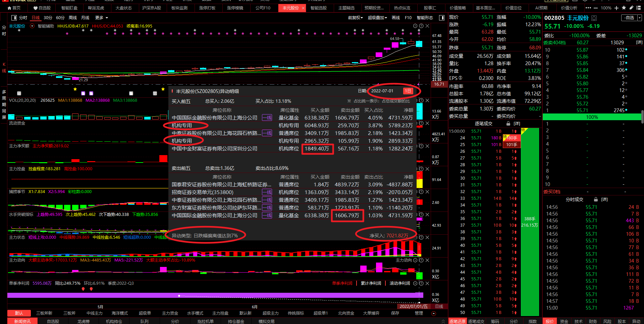644x324 pixels.
Task: Open the three-dot more tabs menu
Action: tap(588, 8)
